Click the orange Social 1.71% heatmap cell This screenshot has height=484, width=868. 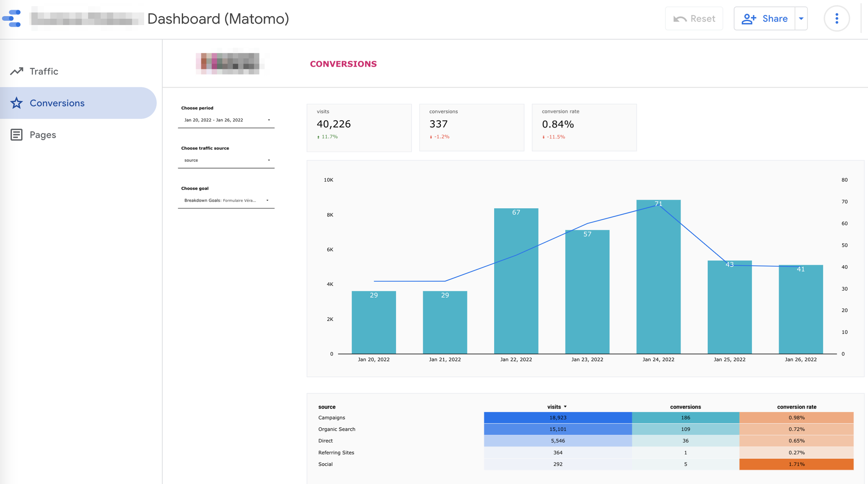(796, 464)
